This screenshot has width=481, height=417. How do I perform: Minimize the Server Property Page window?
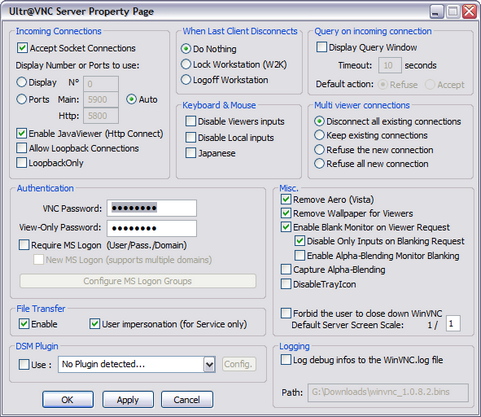(437, 12)
